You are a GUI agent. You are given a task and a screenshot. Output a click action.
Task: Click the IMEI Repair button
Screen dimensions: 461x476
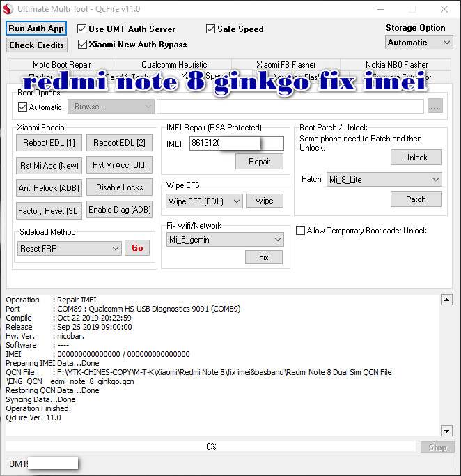click(259, 162)
